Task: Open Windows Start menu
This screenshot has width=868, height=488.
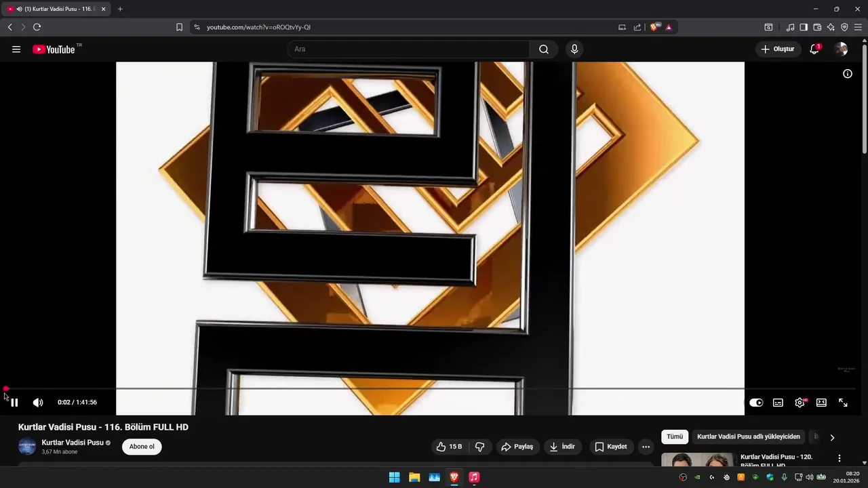Action: coord(394,477)
